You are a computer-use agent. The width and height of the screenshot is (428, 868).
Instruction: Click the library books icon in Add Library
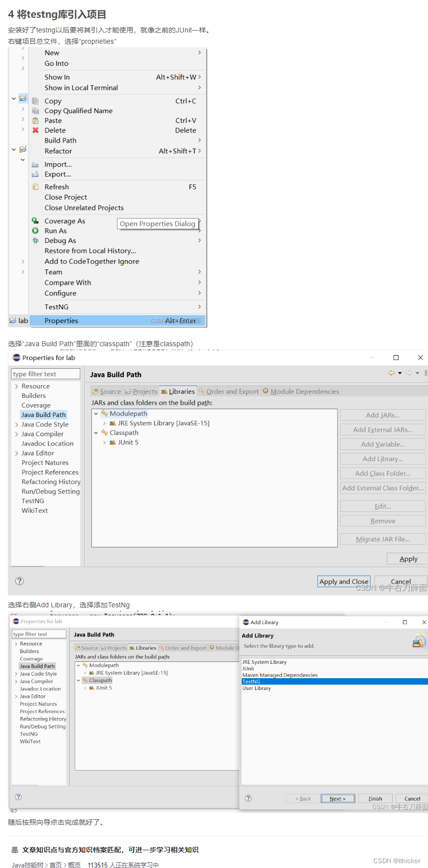(x=419, y=641)
